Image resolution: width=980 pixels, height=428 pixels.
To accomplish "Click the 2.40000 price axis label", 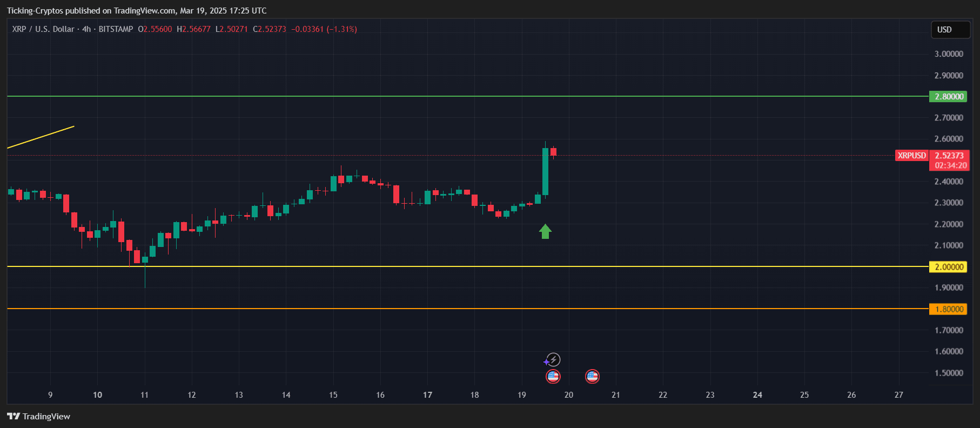I will coord(949,182).
